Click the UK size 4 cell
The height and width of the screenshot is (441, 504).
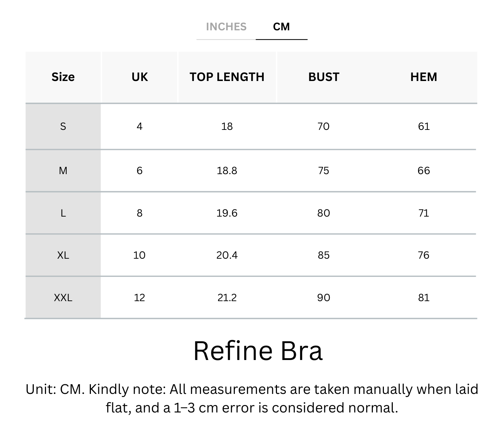coord(139,126)
